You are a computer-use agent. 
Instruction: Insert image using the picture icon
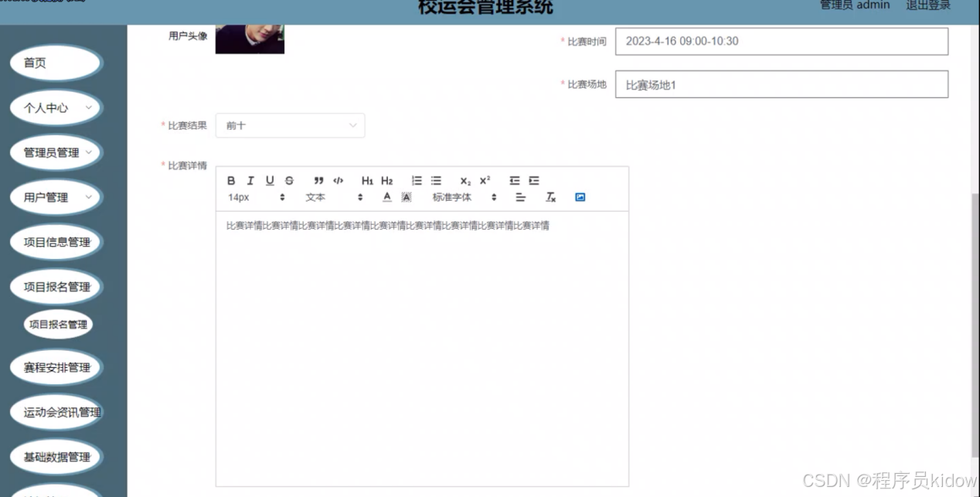580,197
